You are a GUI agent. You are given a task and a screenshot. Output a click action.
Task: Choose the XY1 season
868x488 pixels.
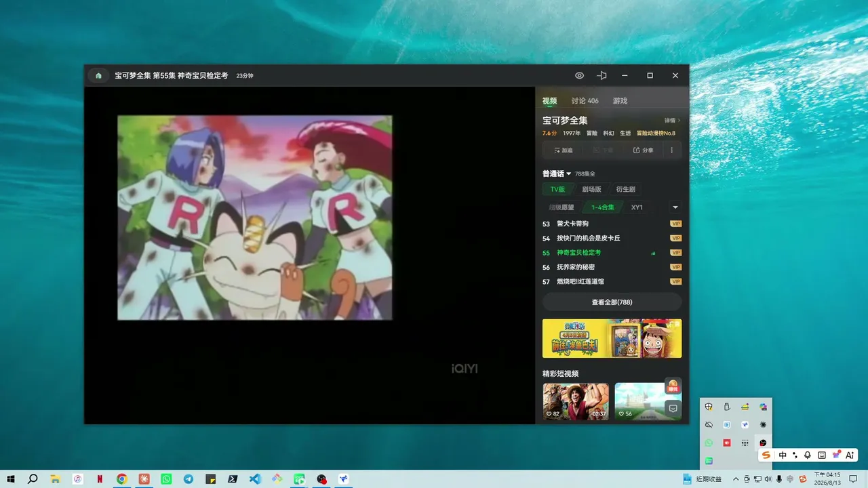click(x=637, y=207)
